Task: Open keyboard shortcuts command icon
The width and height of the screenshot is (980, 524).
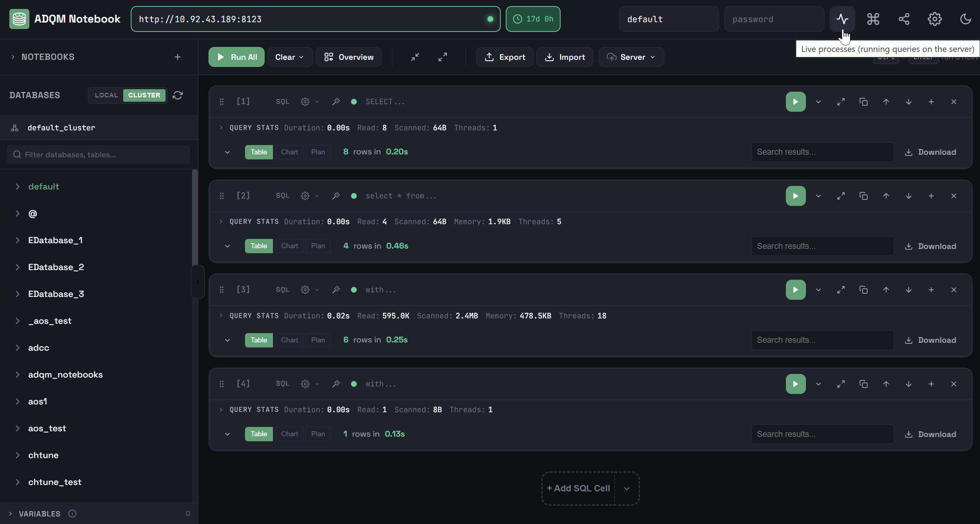Action: [873, 19]
